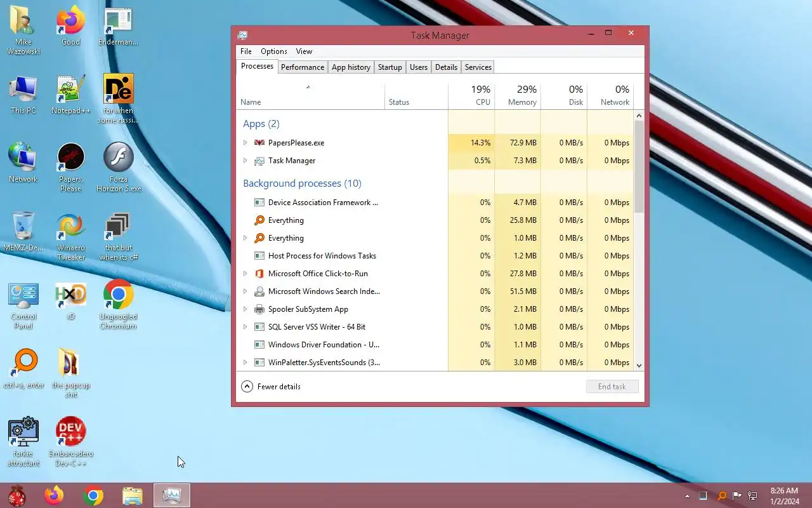812x508 pixels.
Task: Expand SQL Server VSS Writer row
Action: [245, 327]
